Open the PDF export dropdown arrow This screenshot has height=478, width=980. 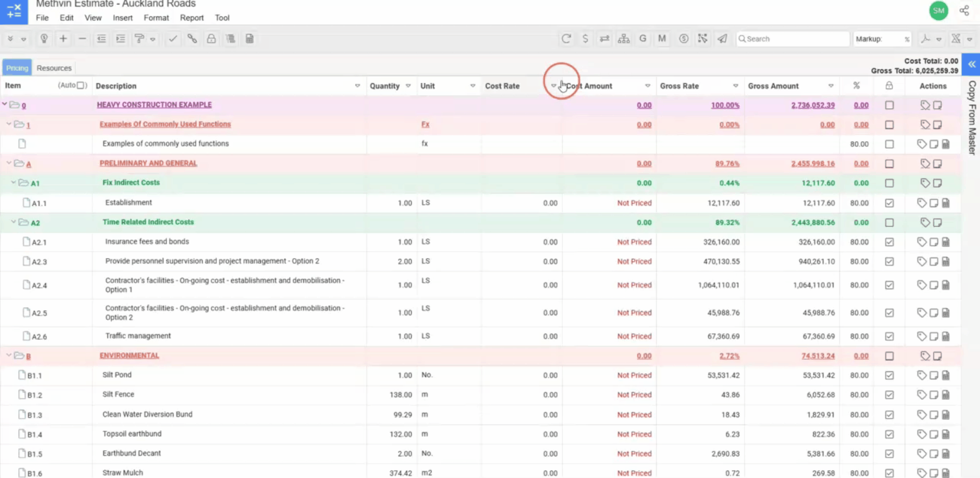[x=939, y=39]
